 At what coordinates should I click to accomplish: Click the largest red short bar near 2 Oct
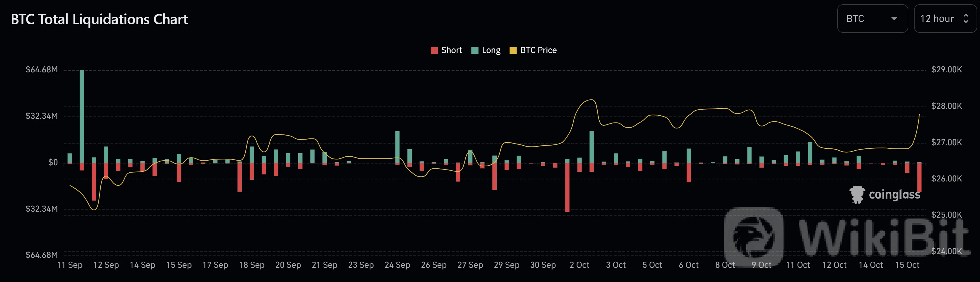(567, 187)
